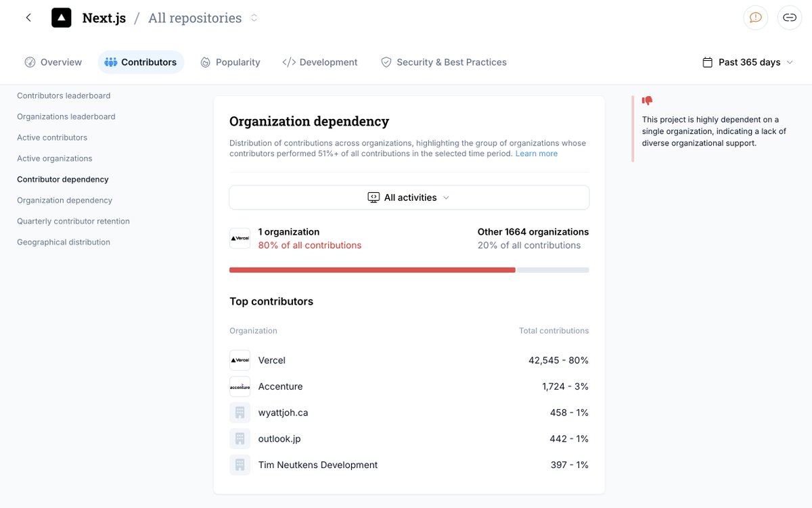Click building icon beside outlook.jp
The height and width of the screenshot is (508, 812).
(x=240, y=439)
